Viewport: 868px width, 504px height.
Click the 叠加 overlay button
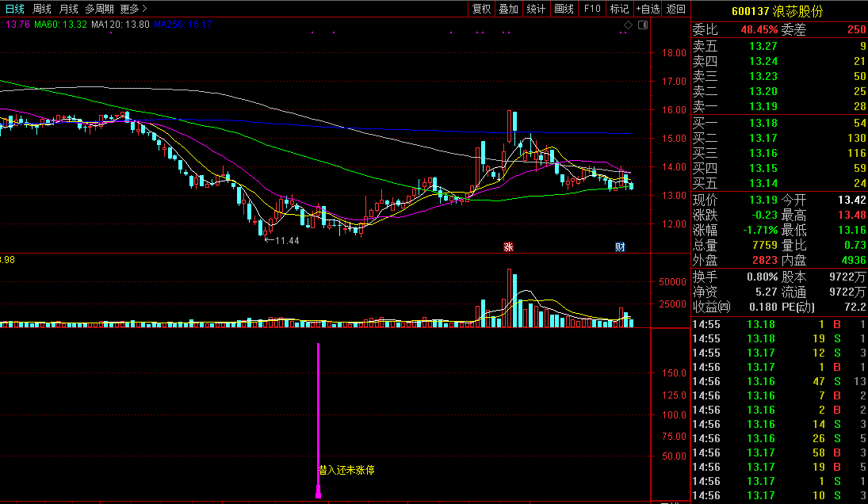coord(508,9)
